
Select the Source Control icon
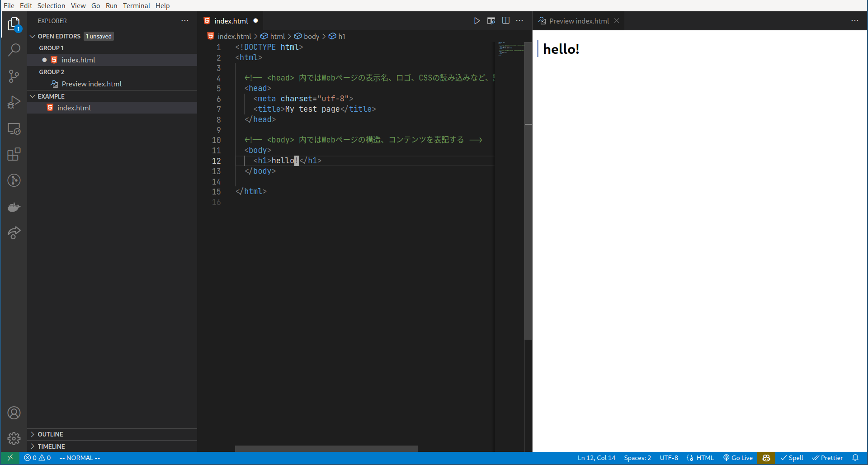tap(14, 76)
